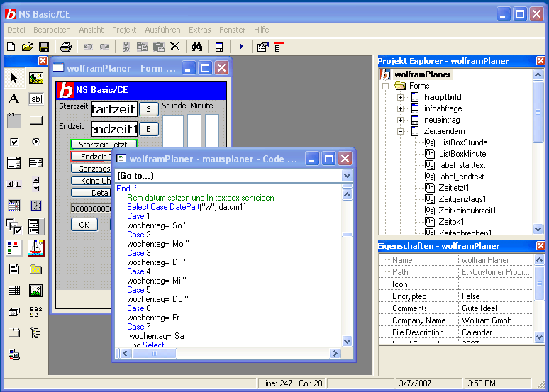This screenshot has height=392, width=549.
Task: Open the (Go to...) dropdown in the code window
Action: [347, 176]
